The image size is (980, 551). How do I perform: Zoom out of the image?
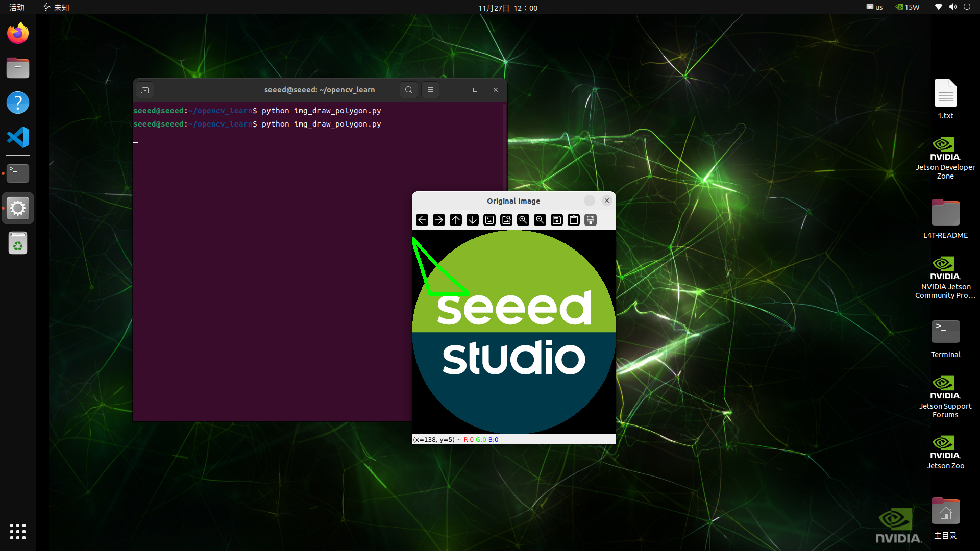click(540, 220)
